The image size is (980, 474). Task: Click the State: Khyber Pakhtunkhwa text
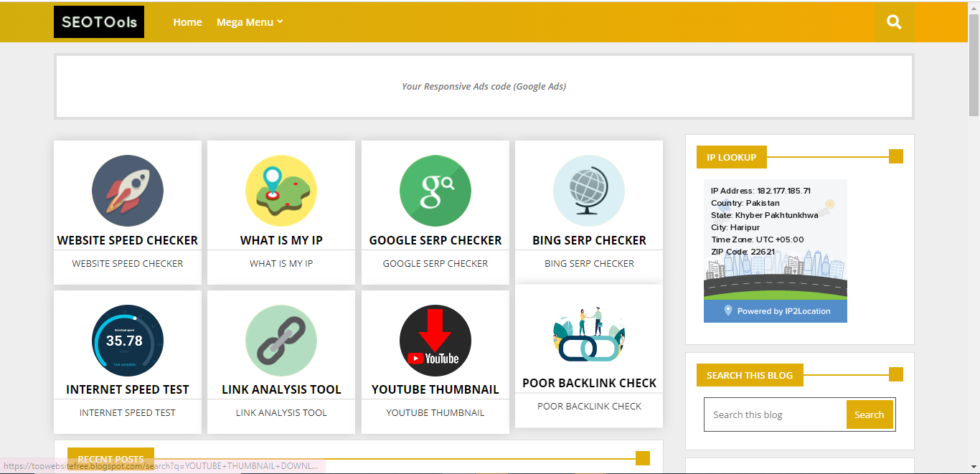click(x=764, y=215)
